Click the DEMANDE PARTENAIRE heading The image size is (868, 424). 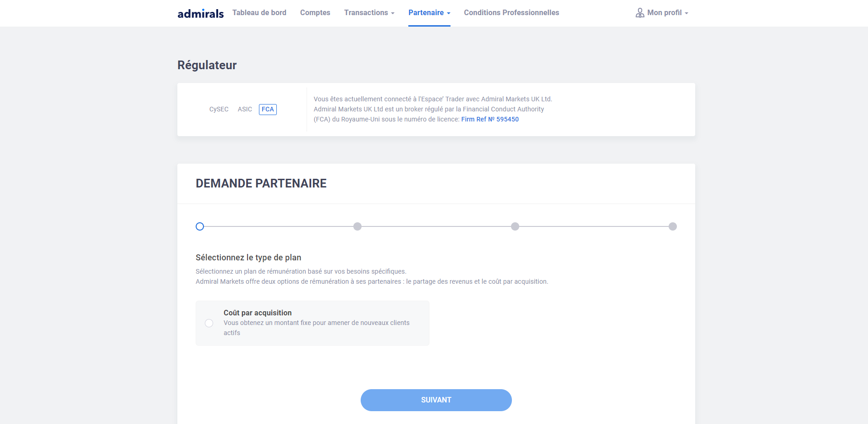[x=261, y=183]
